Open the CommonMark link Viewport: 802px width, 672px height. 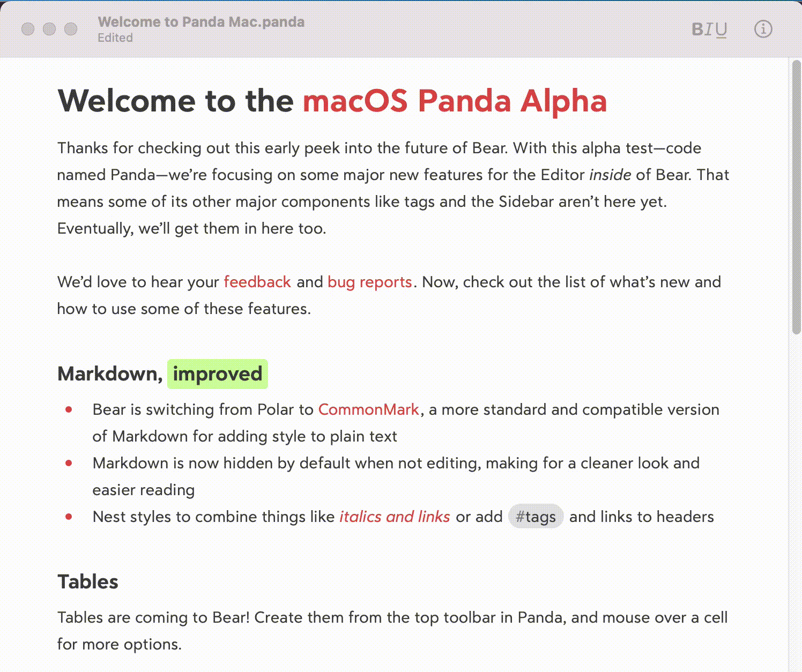point(368,409)
